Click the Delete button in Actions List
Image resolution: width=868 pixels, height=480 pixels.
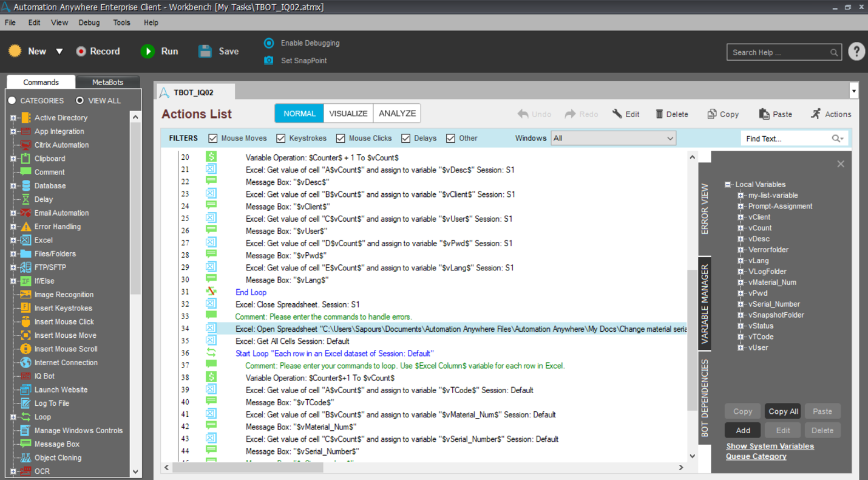(672, 114)
